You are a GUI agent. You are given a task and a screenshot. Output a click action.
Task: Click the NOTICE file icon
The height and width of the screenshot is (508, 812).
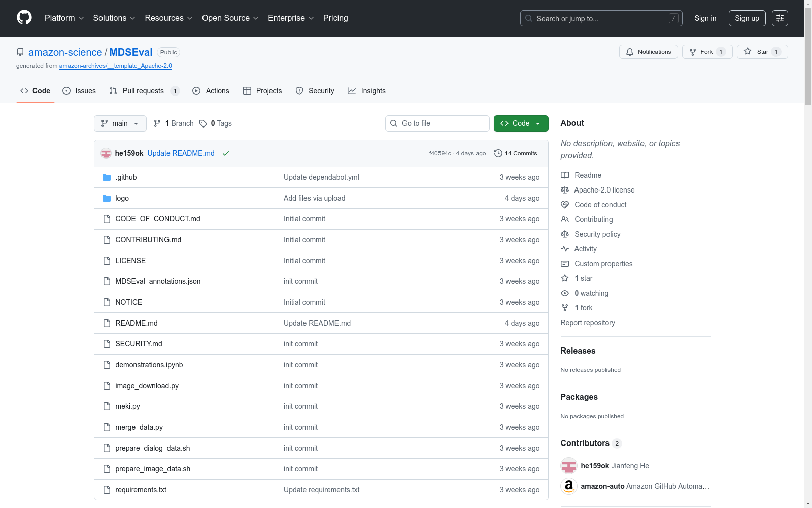pyautogui.click(x=107, y=302)
